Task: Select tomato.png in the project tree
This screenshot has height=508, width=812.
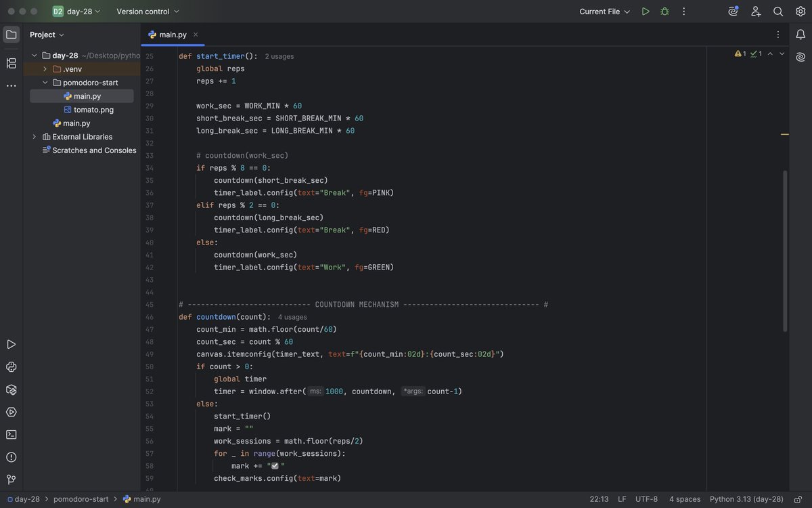Action: pos(89,110)
